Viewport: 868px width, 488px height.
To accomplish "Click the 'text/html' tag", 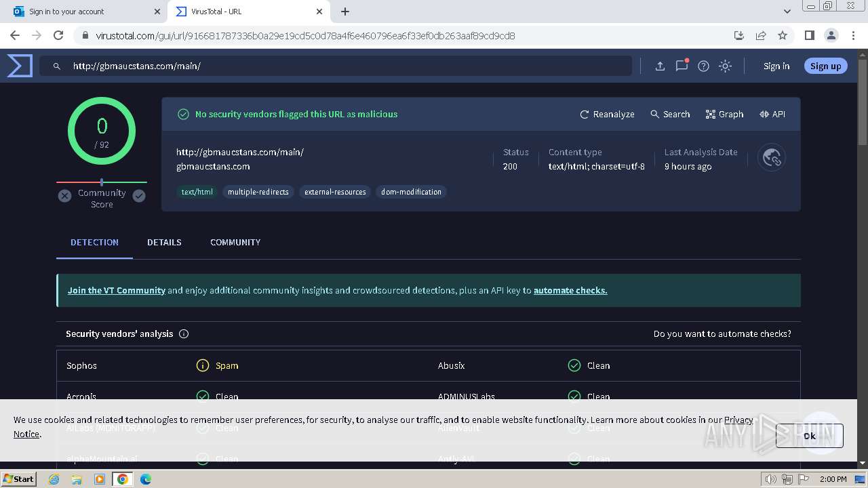I will click(197, 192).
